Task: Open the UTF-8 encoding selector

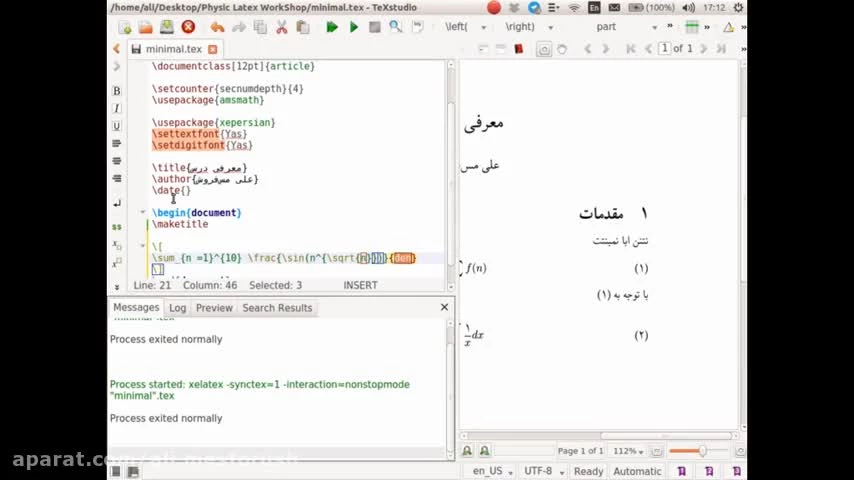Action: point(543,471)
